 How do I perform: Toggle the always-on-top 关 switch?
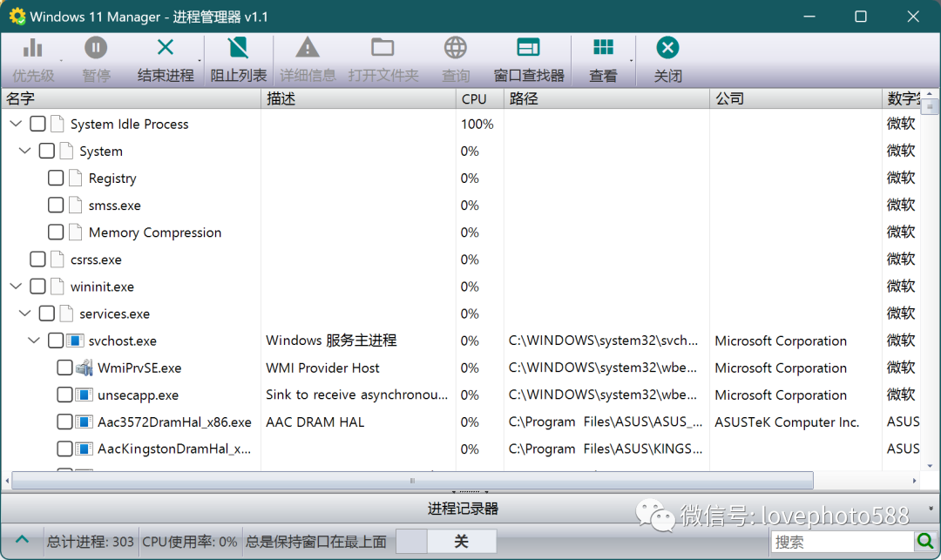[x=446, y=542]
